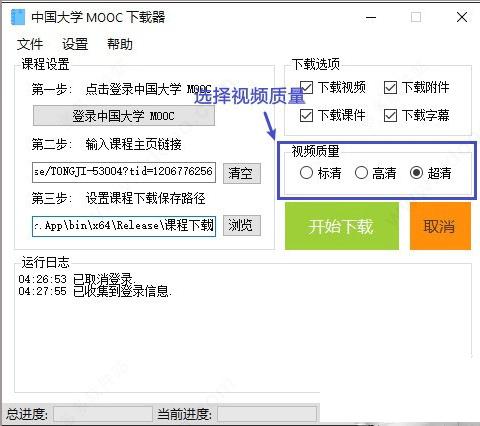Select the 高清 video quality option
The height and width of the screenshot is (426, 480).
tap(361, 173)
